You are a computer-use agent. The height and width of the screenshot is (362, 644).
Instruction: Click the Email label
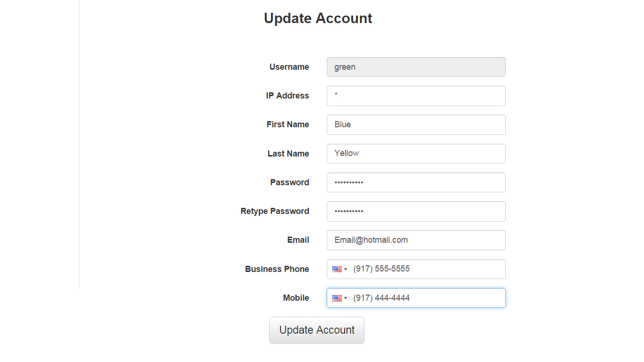tap(298, 240)
